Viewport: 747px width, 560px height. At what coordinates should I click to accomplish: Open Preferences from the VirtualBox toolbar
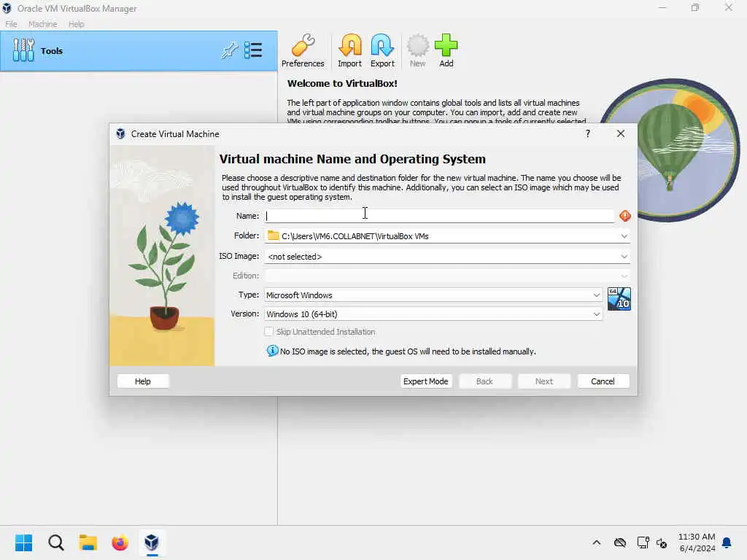[303, 50]
